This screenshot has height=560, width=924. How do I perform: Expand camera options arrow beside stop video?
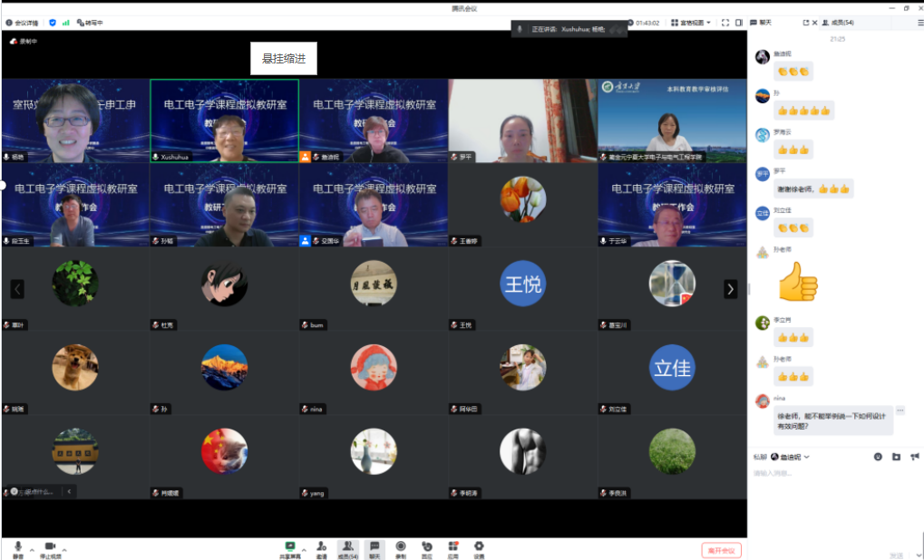pos(64,550)
